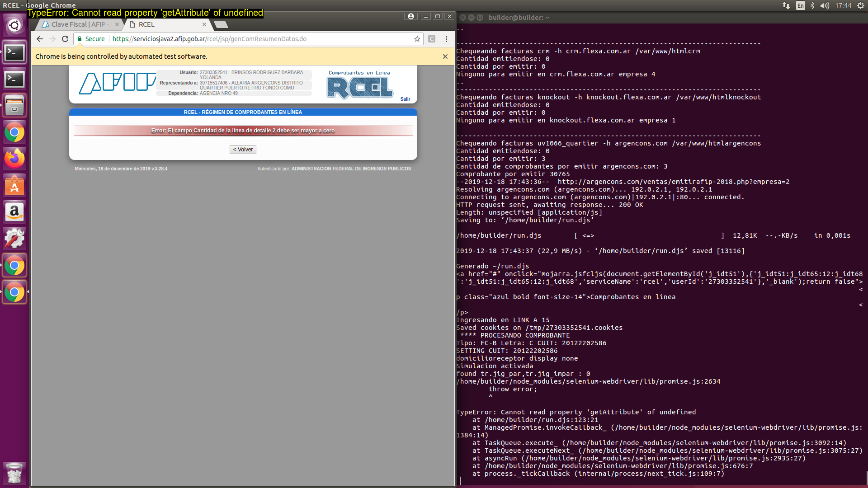Select the third Chrome launcher icon
Screen dimensions: 868x488
point(14,292)
